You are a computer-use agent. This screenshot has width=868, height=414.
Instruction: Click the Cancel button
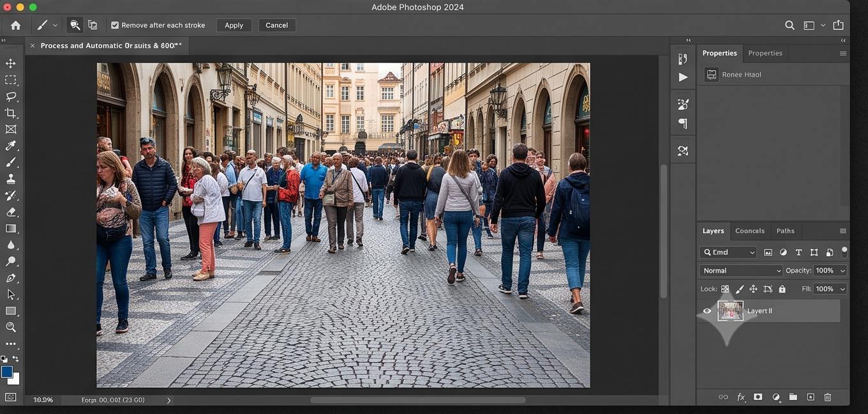[276, 25]
